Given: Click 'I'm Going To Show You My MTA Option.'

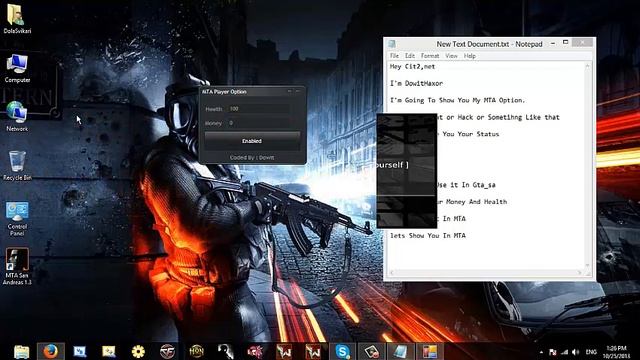Looking at the screenshot, I should 458,100.
